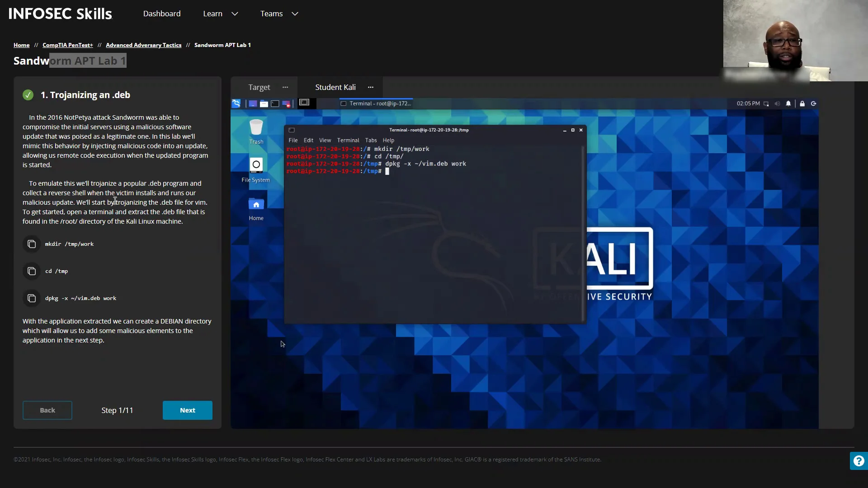The height and width of the screenshot is (488, 868).
Task: Open the terminal View menu
Action: click(x=325, y=141)
